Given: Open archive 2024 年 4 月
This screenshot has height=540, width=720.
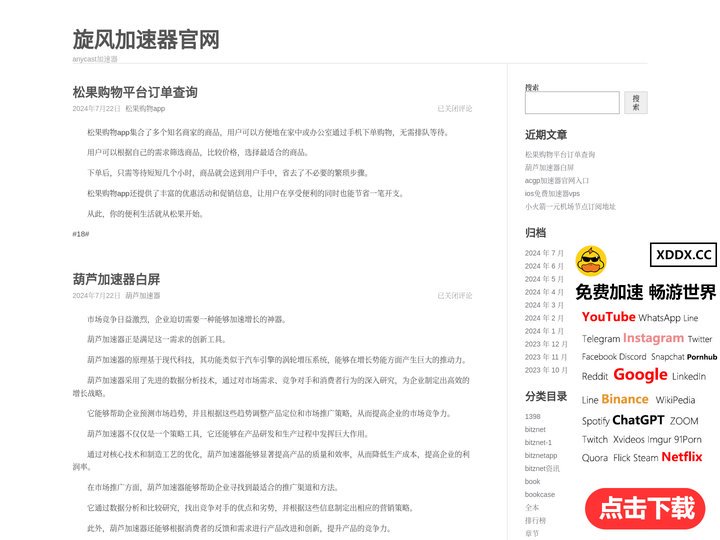Looking at the screenshot, I should click(x=544, y=292).
